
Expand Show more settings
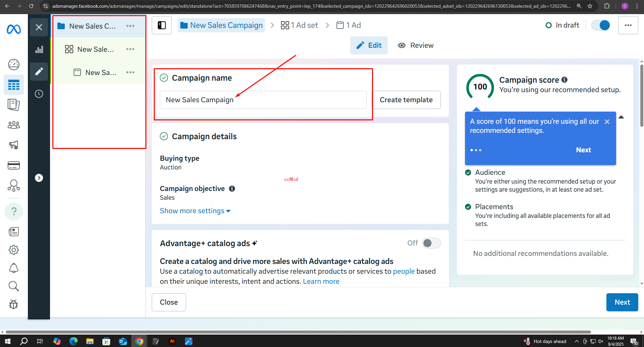(x=195, y=211)
